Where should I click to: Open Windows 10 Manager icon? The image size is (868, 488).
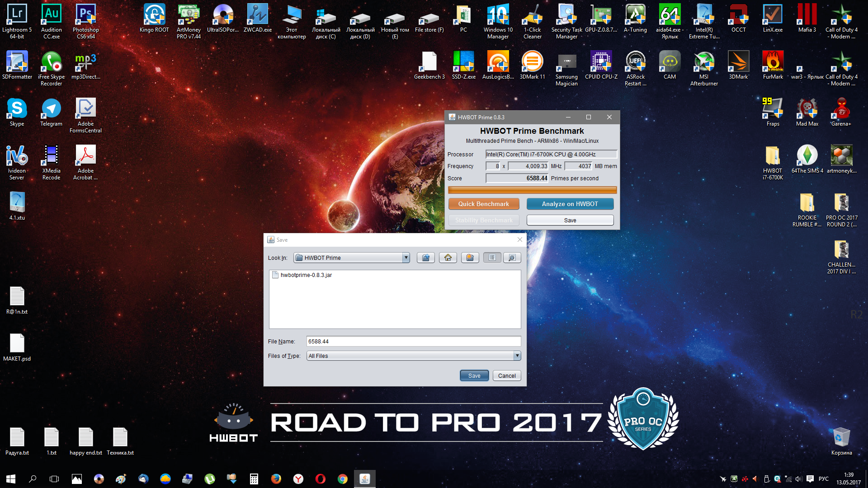click(x=498, y=21)
